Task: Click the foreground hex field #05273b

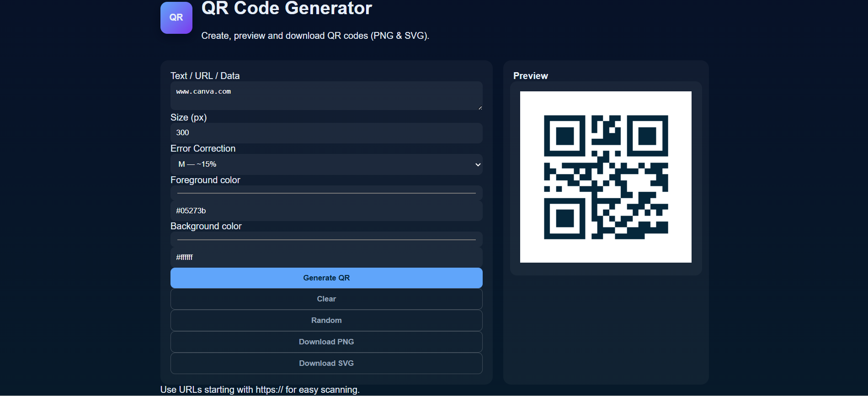Action: (x=326, y=211)
